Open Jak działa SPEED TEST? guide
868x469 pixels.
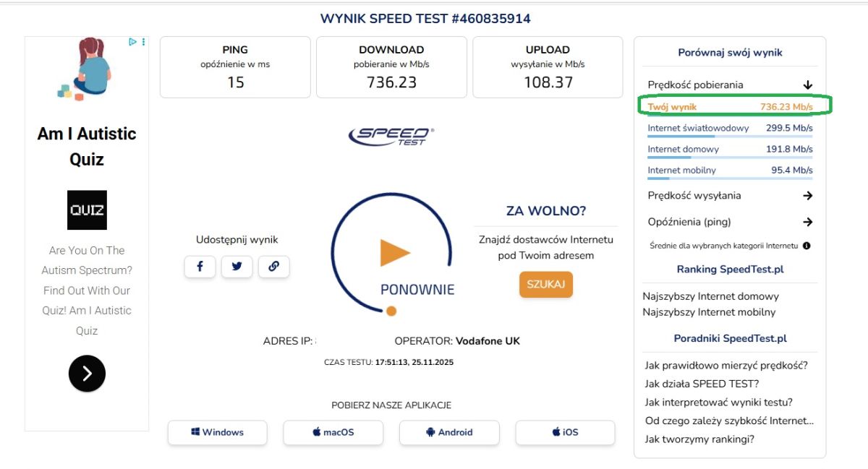tap(702, 384)
